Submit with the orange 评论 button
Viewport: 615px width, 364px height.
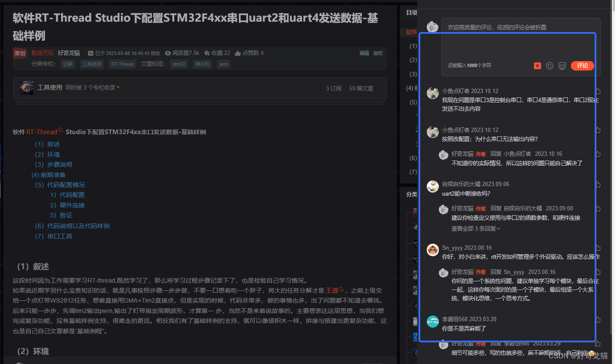click(x=583, y=66)
